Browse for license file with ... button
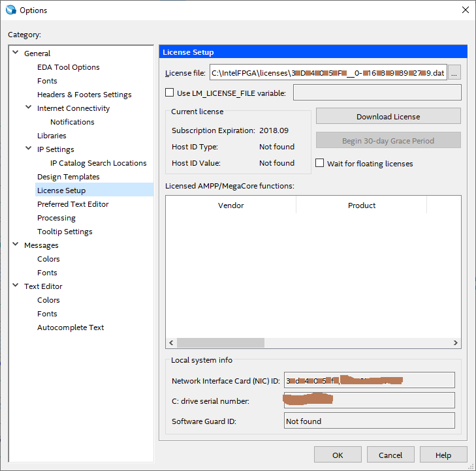Screen dimensions: 476x471 coord(454,72)
